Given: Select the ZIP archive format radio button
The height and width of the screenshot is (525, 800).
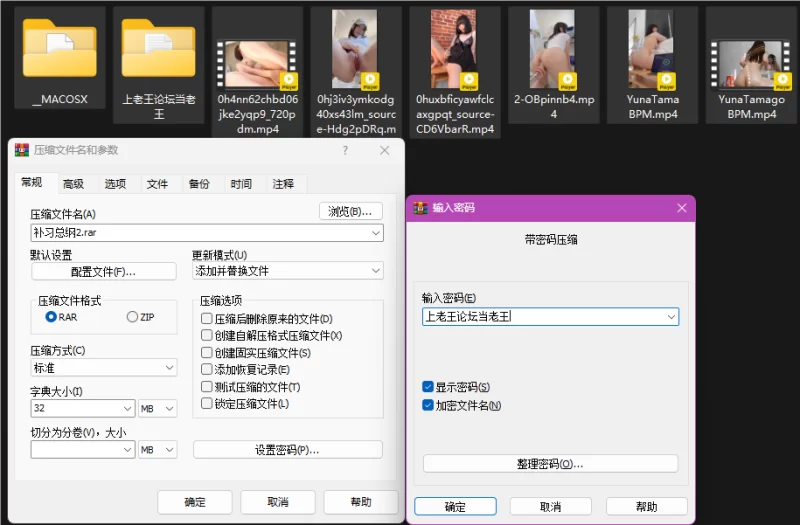Looking at the screenshot, I should [132, 317].
